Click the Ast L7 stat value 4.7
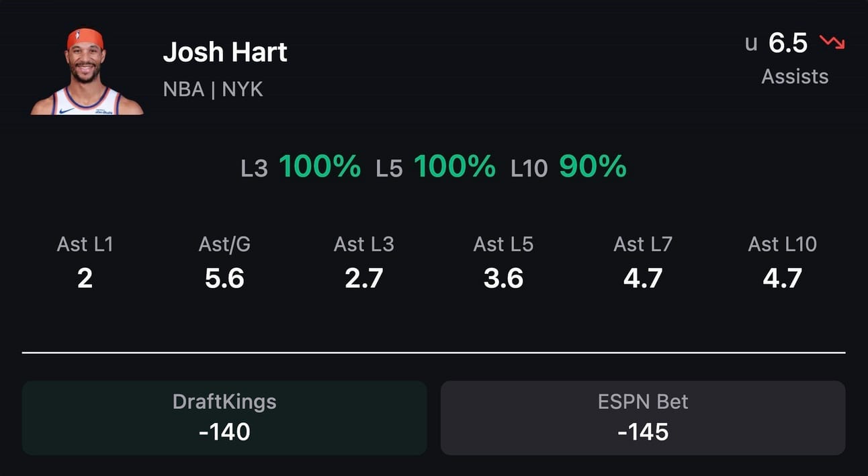Screen dimensions: 868x476 tap(643, 278)
